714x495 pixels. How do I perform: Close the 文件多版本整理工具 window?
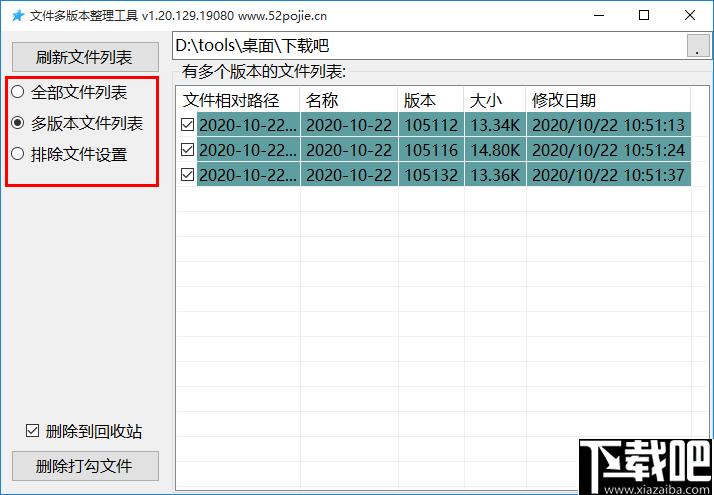click(x=690, y=15)
